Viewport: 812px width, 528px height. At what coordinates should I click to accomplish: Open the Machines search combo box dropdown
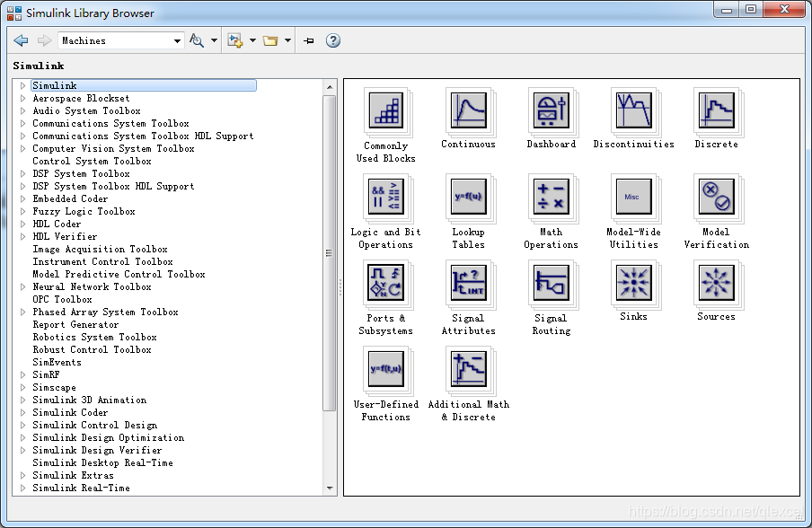pyautogui.click(x=177, y=41)
